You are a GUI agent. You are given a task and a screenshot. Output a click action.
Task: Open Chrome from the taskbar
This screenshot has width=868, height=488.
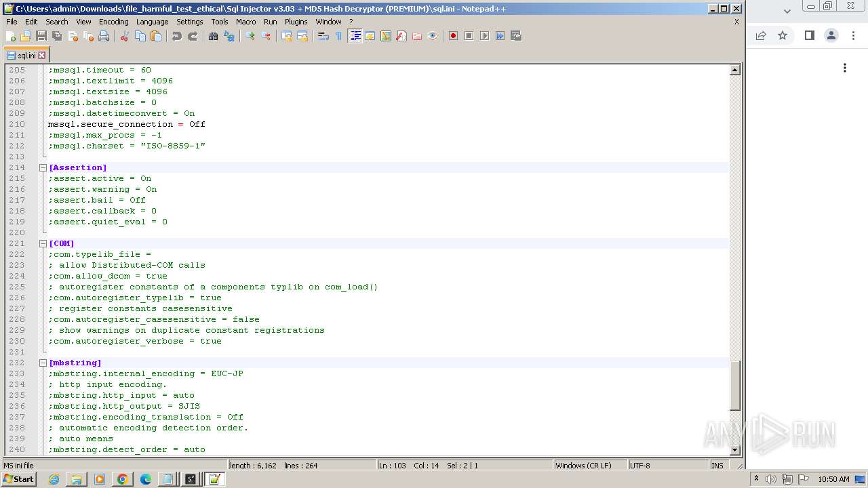122,479
